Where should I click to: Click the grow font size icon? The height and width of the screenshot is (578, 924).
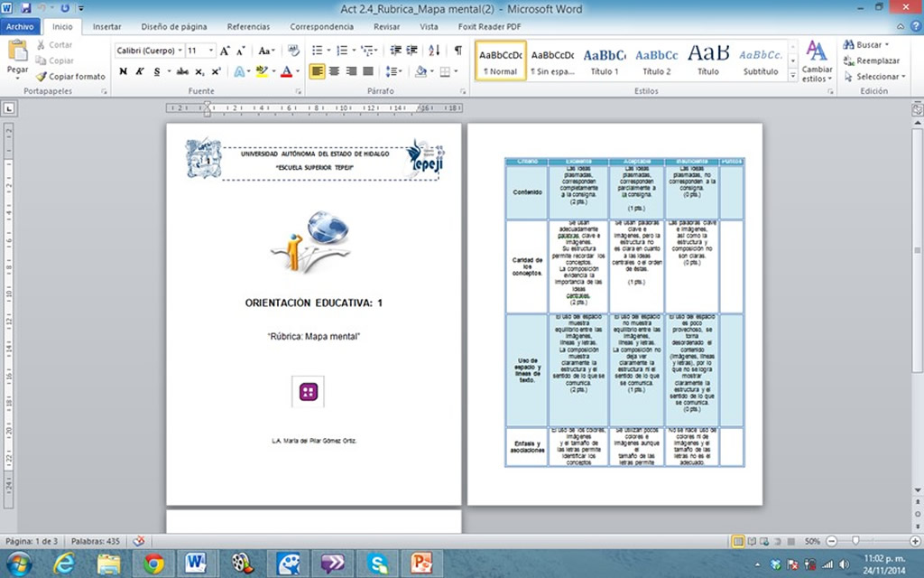(x=226, y=51)
